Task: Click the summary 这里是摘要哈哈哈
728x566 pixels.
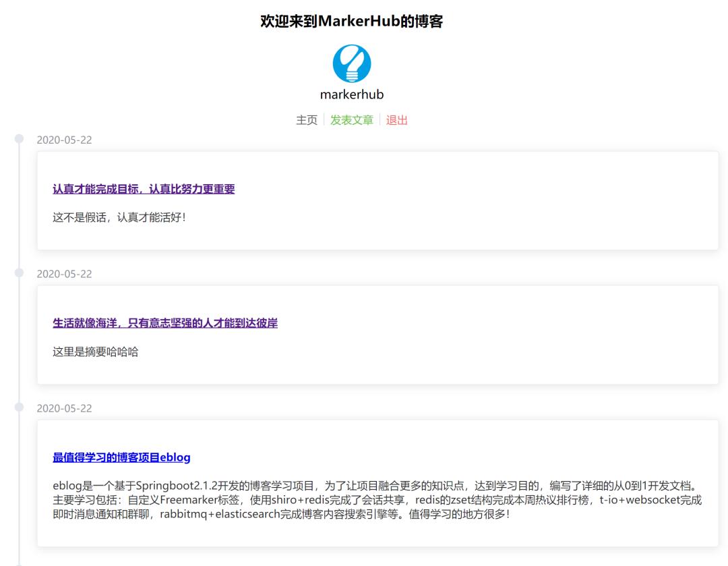Action: pyautogui.click(x=96, y=351)
